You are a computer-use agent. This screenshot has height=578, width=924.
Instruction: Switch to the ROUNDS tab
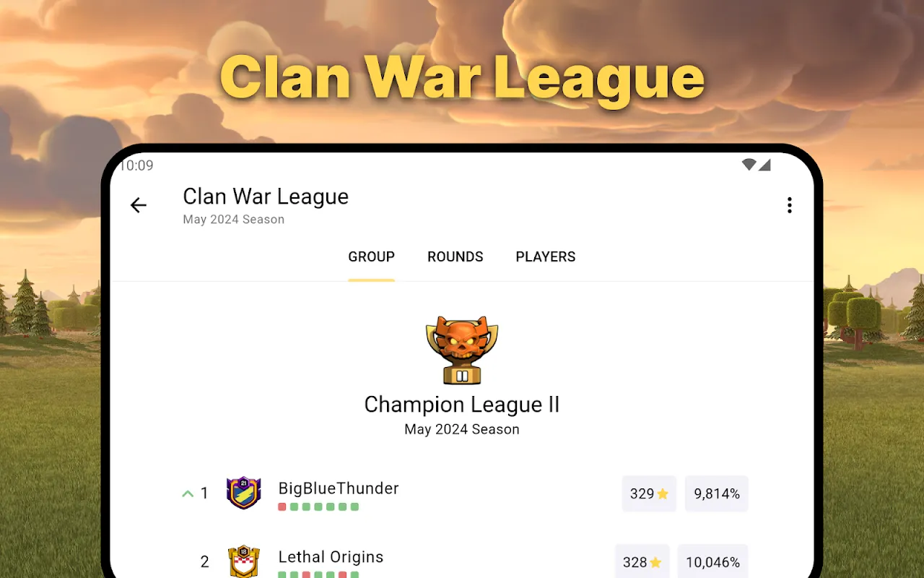click(x=456, y=256)
